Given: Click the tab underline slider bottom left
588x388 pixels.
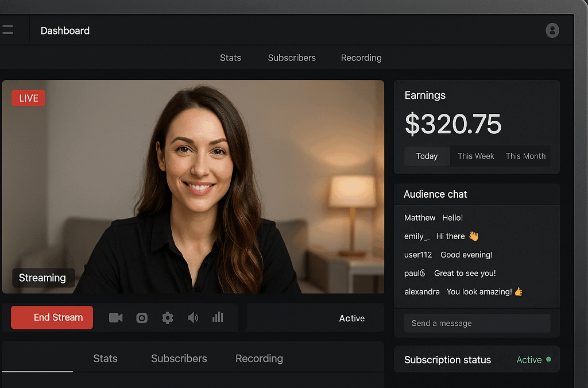Looking at the screenshot, I should 36,372.
